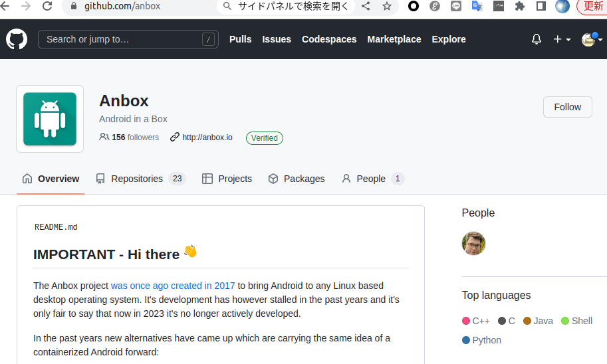Image resolution: width=607 pixels, height=364 pixels.
Task: Open the 'was once ago created in 2017' link
Action: pos(173,286)
